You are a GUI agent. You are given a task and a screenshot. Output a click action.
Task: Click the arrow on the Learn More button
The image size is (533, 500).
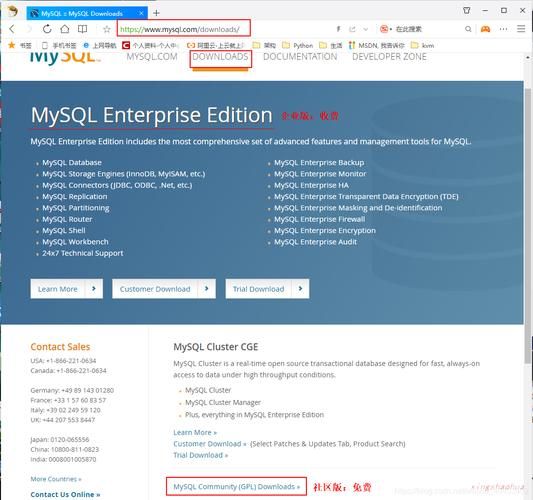94,289
